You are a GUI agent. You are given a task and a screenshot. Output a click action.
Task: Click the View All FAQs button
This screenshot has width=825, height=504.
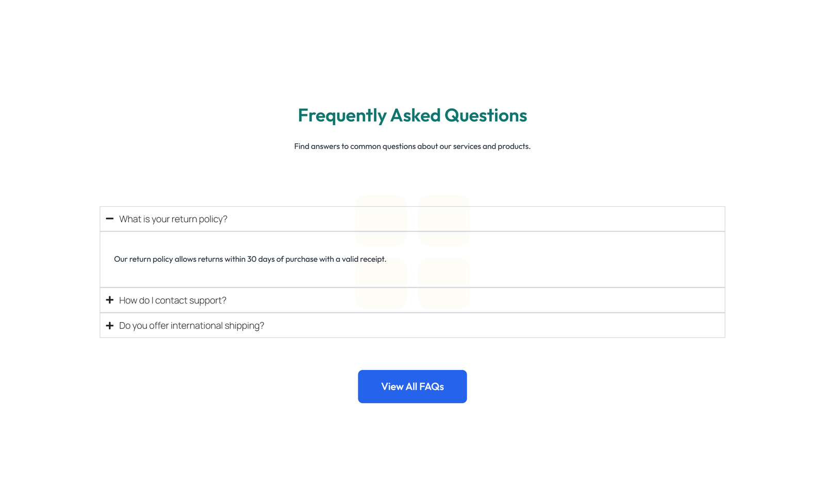(412, 387)
